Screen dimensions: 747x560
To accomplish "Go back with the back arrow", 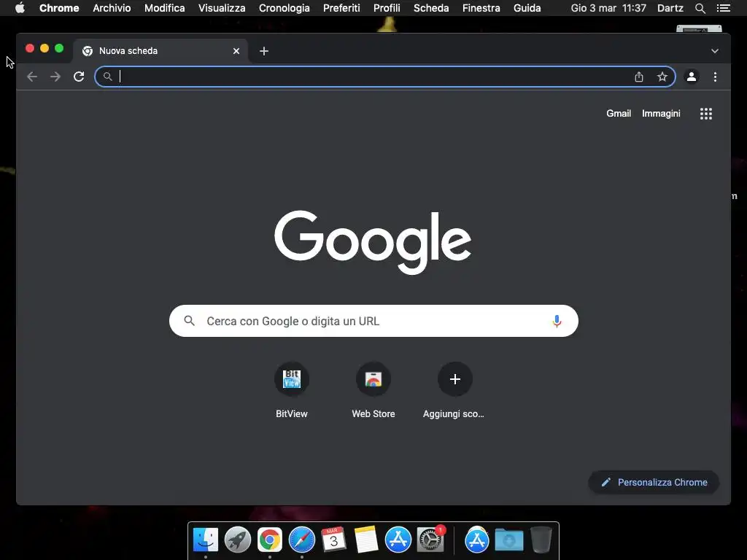I will coord(32,77).
